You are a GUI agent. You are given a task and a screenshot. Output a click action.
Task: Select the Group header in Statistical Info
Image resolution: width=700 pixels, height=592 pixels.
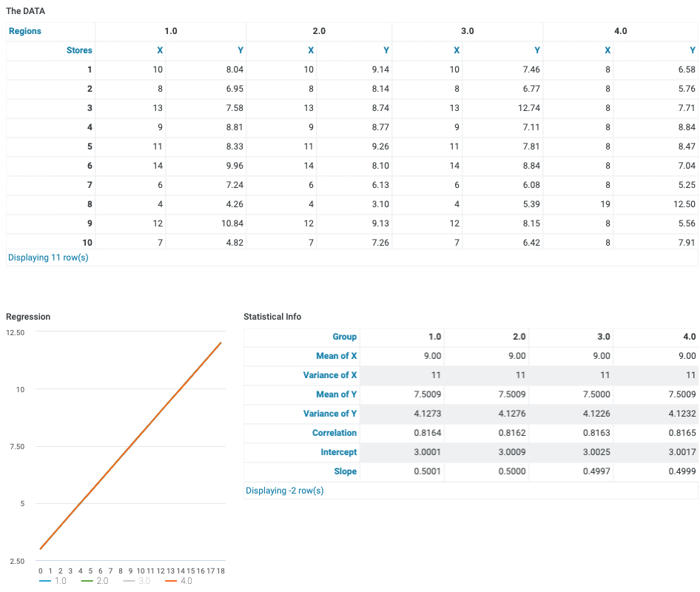click(345, 337)
